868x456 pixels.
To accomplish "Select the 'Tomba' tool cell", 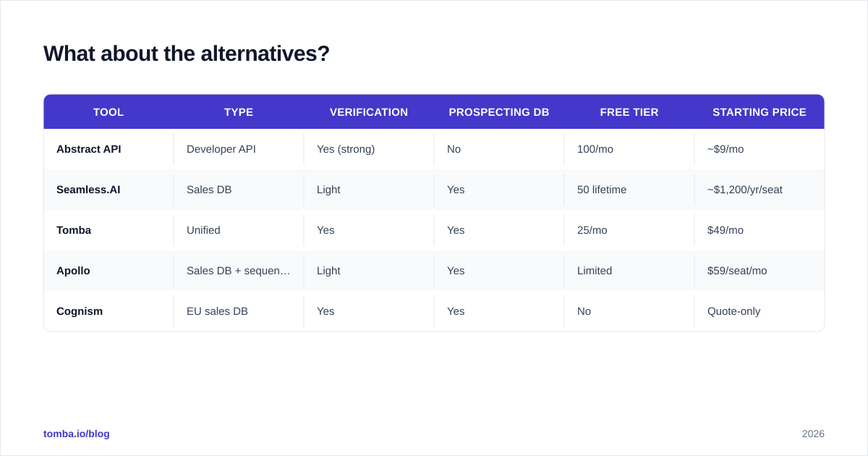I will click(109, 230).
